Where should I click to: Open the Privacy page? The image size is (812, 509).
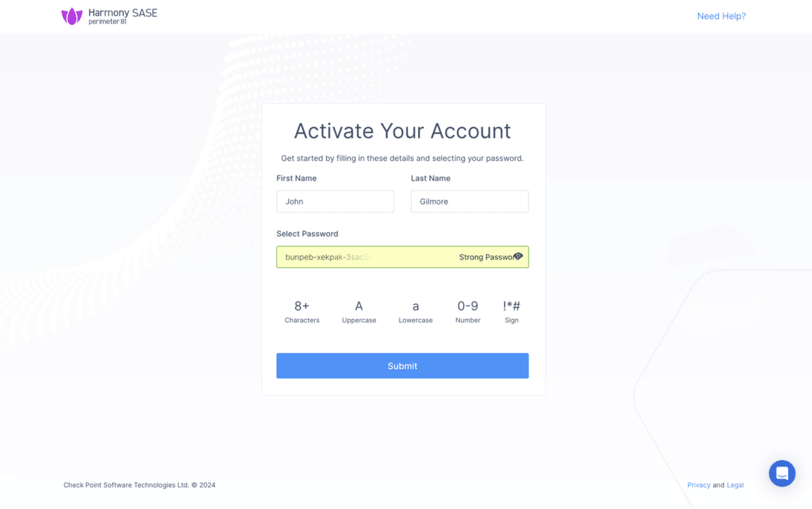[699, 485]
